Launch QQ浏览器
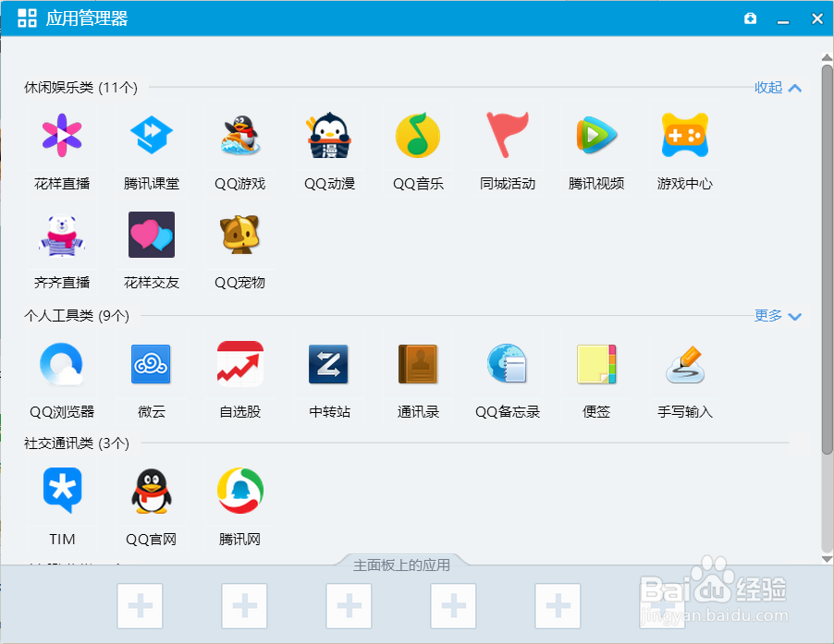Image resolution: width=834 pixels, height=644 pixels. 62,364
